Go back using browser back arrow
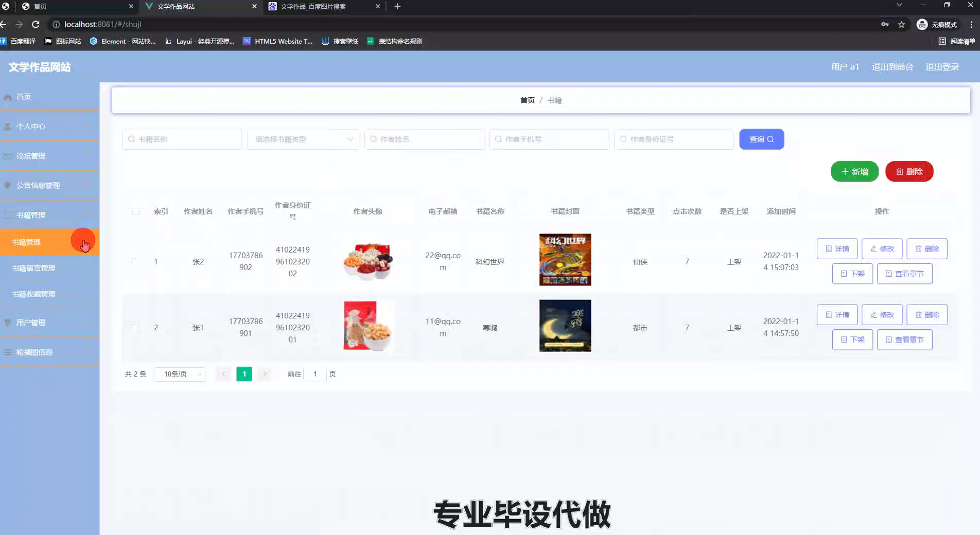 click(x=4, y=24)
